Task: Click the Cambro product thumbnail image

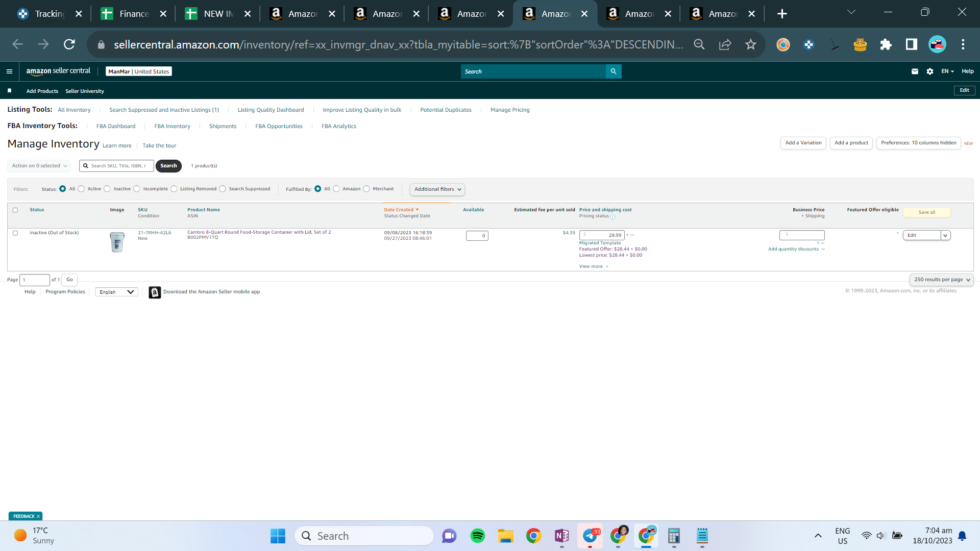Action: pyautogui.click(x=117, y=242)
